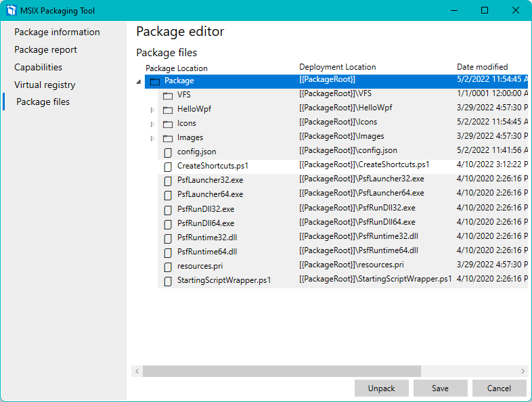Viewport: 532px width, 402px height.
Task: Expand the Icons folder
Action: click(152, 124)
